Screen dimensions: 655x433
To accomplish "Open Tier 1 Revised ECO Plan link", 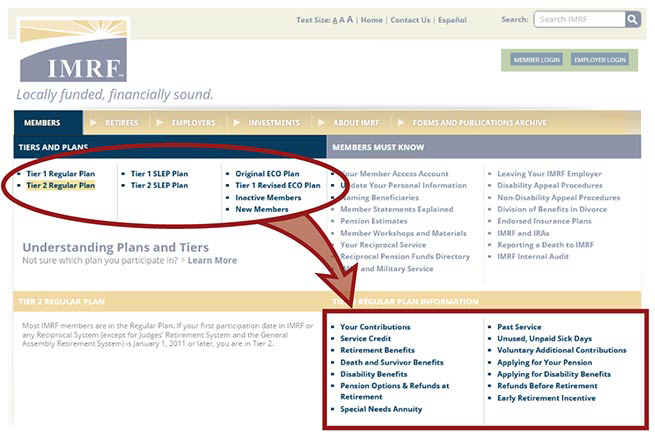I will pos(278,185).
